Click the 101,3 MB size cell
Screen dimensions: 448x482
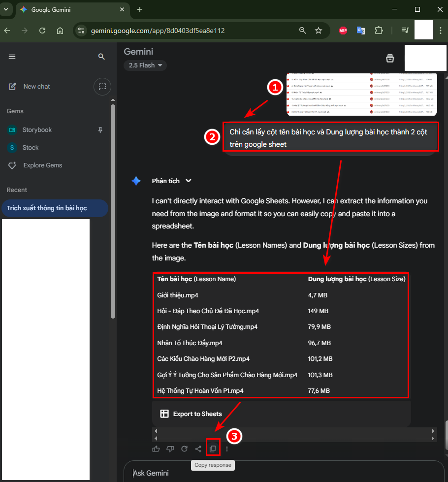[x=320, y=375]
